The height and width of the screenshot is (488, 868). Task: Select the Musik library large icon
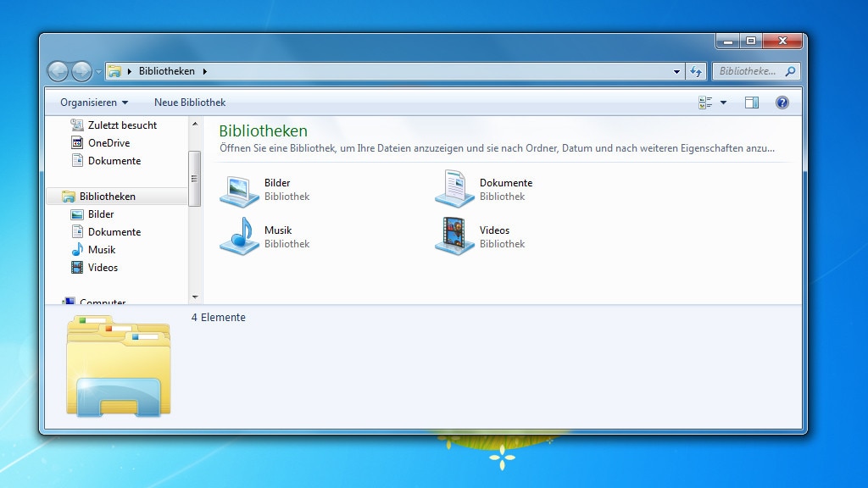pos(239,236)
